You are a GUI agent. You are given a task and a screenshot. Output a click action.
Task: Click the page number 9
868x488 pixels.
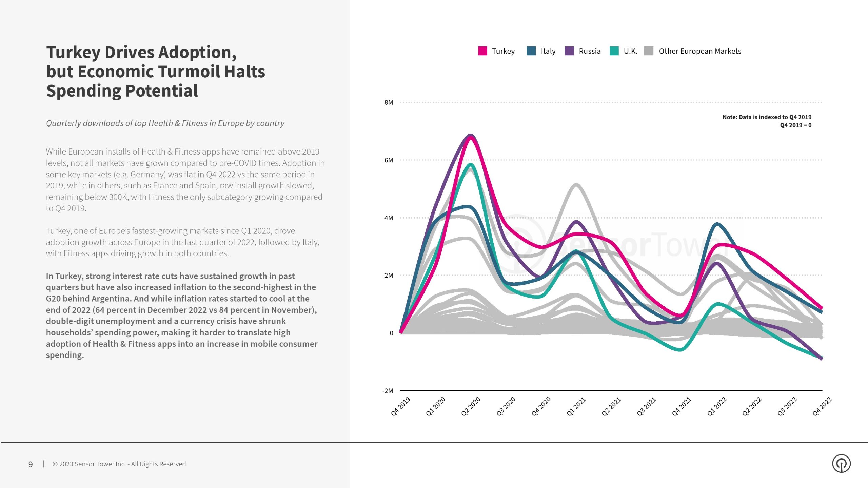pos(31,464)
